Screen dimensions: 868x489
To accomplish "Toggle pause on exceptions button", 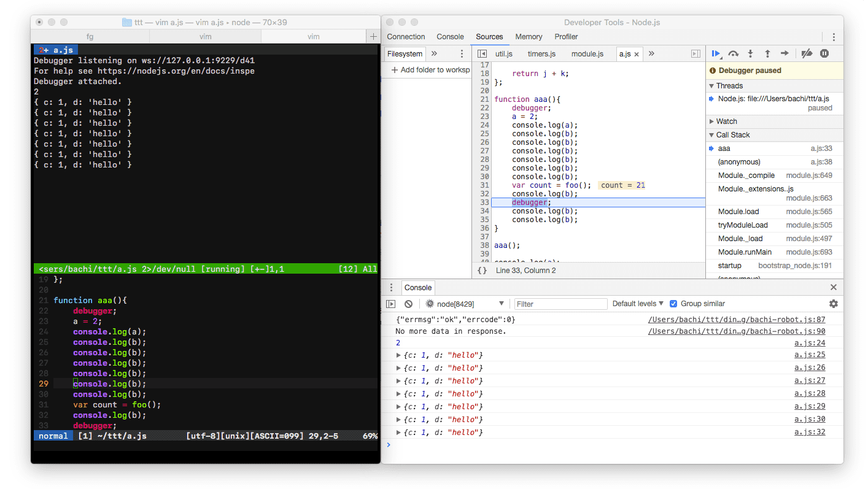I will tap(824, 54).
